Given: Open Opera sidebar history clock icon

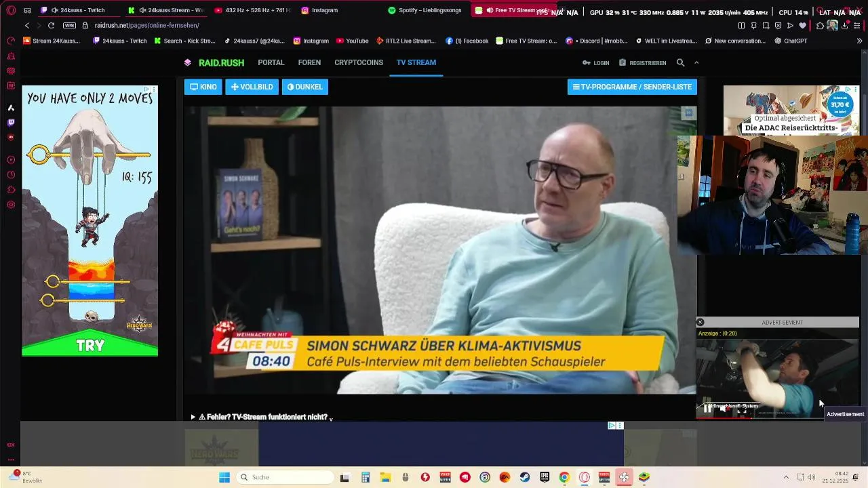Looking at the screenshot, I should [11, 175].
